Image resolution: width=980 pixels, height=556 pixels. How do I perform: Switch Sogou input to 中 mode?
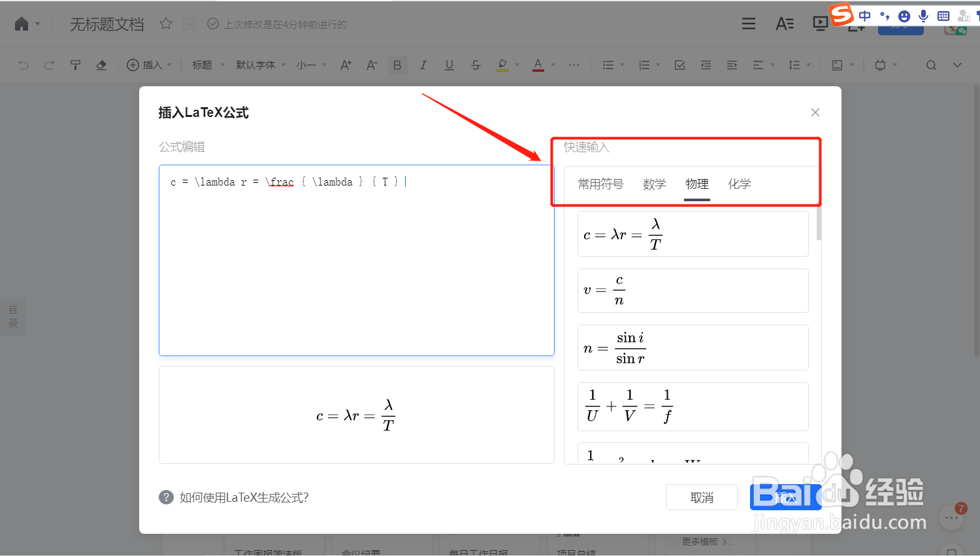click(x=865, y=16)
